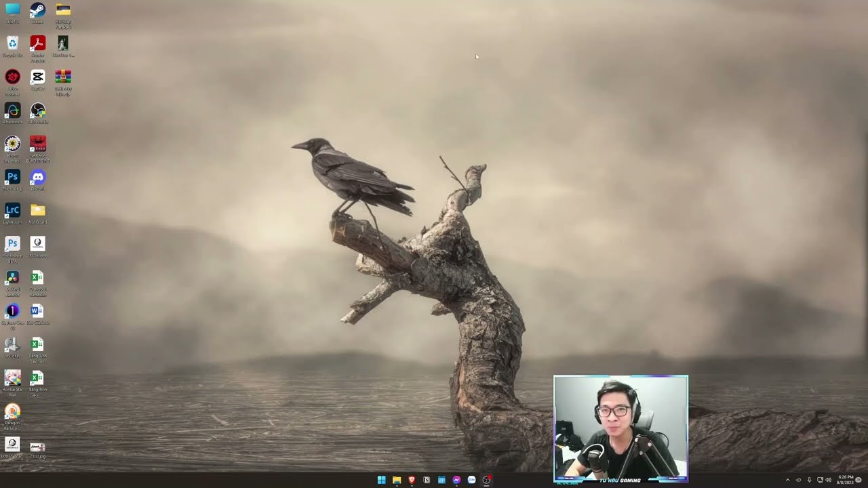Open Notion from the taskbar
The width and height of the screenshot is (868, 488).
[x=427, y=480]
